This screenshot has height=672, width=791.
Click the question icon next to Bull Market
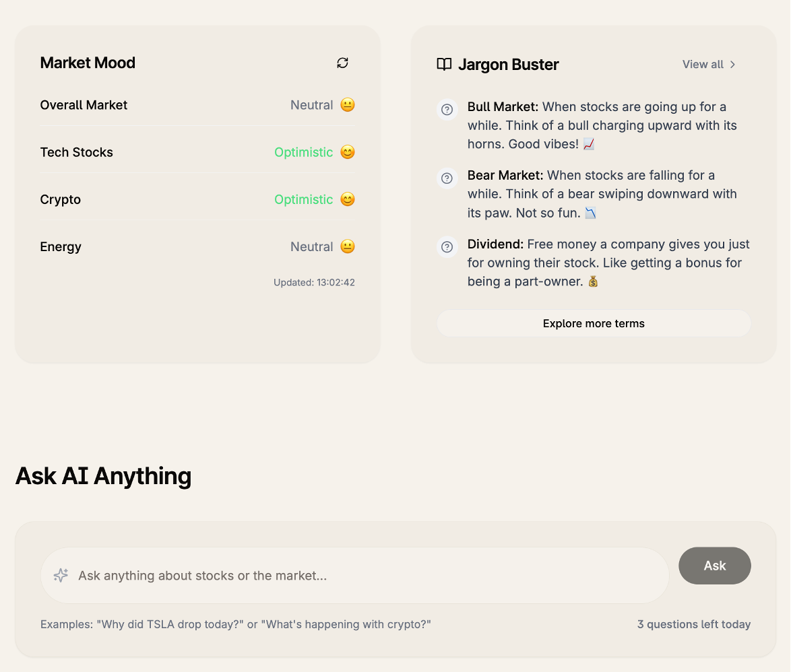[446, 110]
